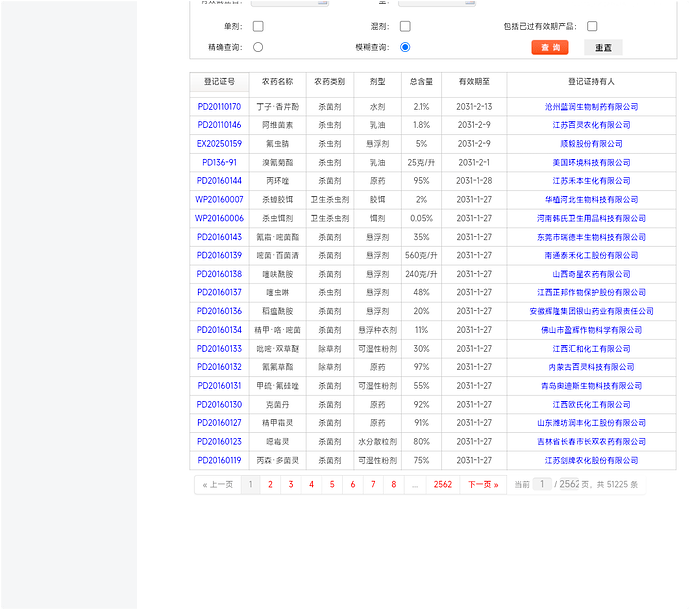Go to next page 下一页
The width and height of the screenshot is (690, 610).
[x=483, y=485]
